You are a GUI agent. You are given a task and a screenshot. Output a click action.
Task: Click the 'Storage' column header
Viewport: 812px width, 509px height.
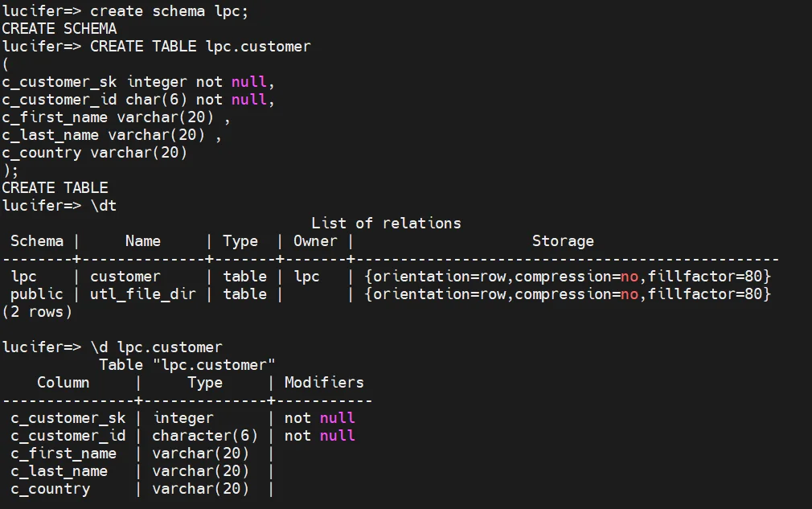click(x=563, y=241)
